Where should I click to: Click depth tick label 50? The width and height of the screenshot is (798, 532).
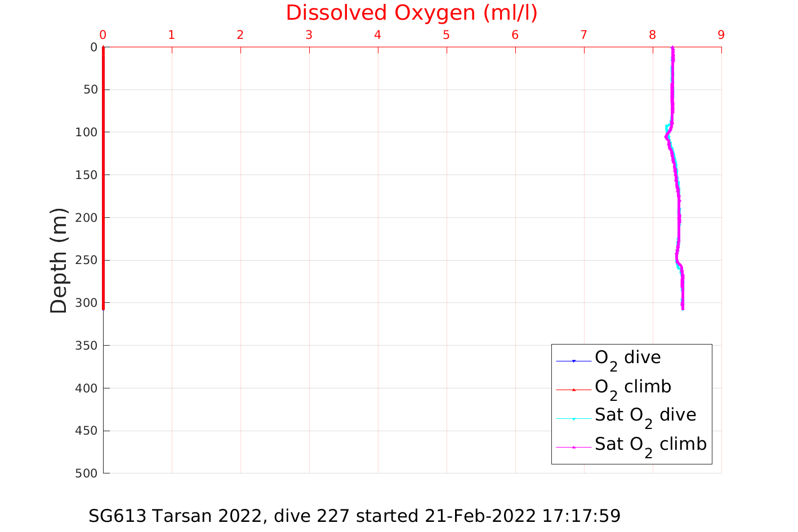(x=90, y=90)
